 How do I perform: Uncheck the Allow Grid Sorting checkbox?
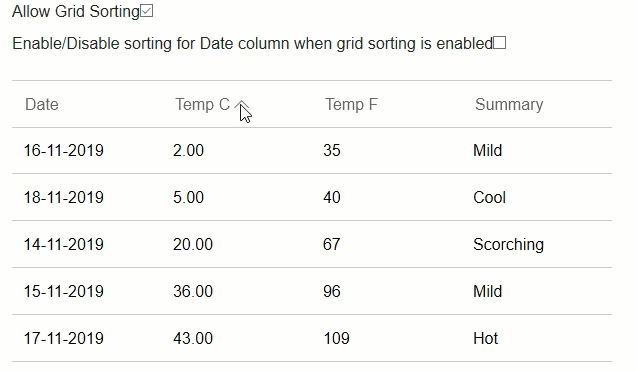click(x=146, y=11)
